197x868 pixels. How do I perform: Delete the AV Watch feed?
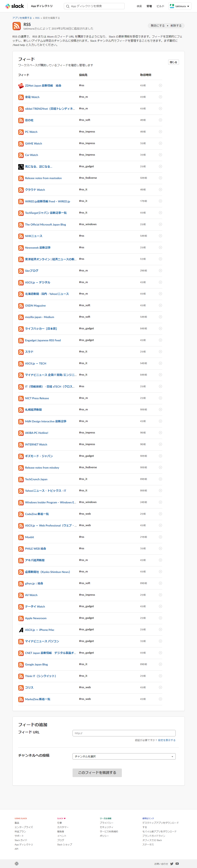coord(160,595)
